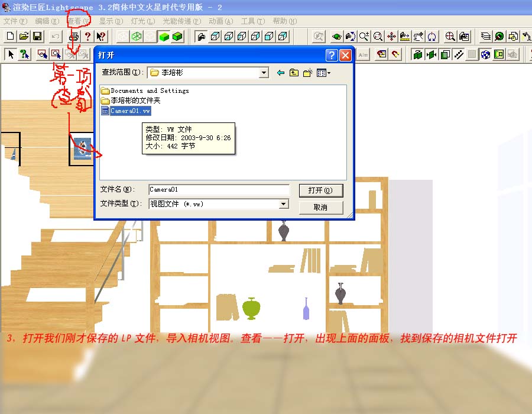Click the view setup camera icon

[x=464, y=36]
